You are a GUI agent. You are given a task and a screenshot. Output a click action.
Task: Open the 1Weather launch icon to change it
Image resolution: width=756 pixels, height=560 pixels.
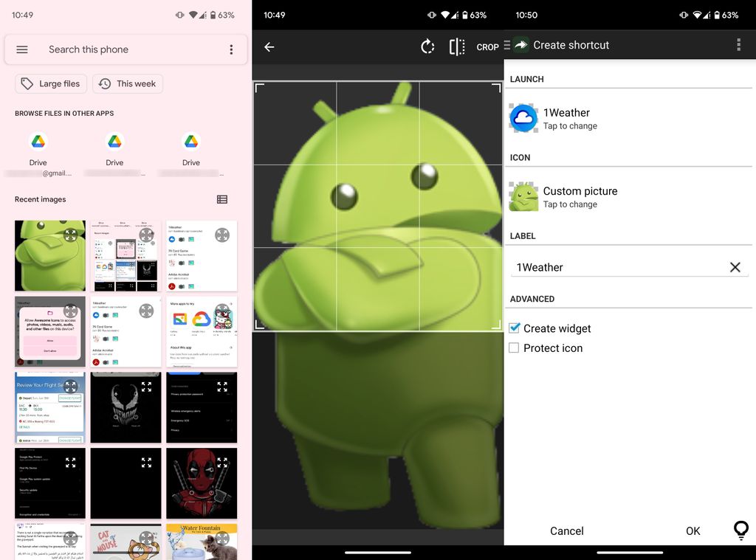[x=523, y=118]
